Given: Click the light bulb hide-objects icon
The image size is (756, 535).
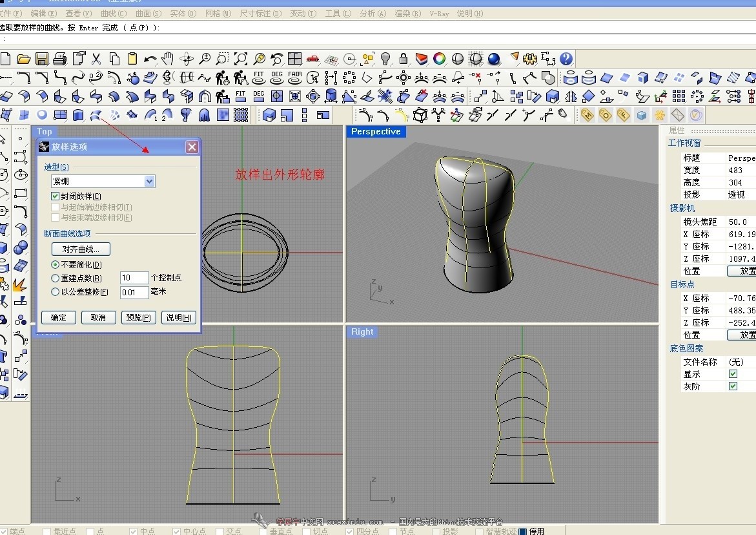Looking at the screenshot, I should coord(385,59).
